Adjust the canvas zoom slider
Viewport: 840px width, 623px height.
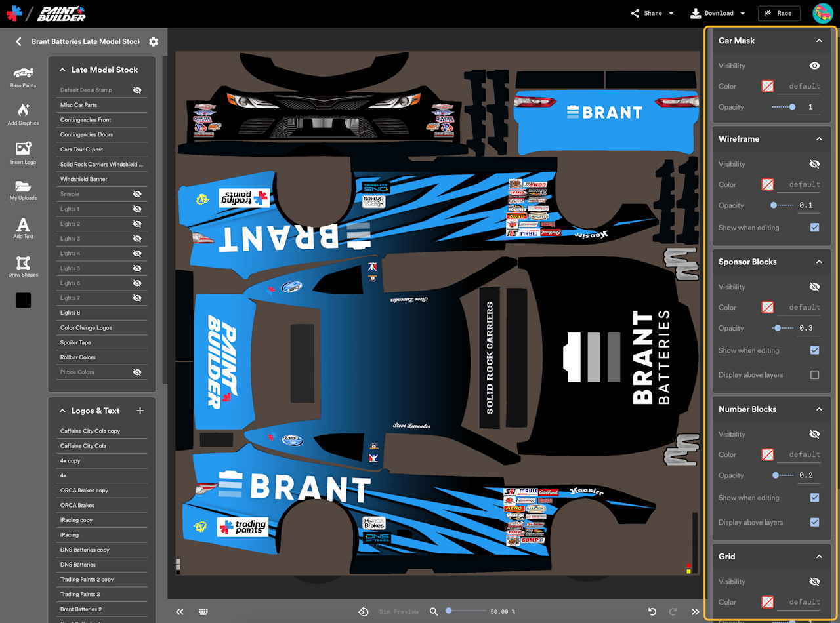click(x=466, y=611)
